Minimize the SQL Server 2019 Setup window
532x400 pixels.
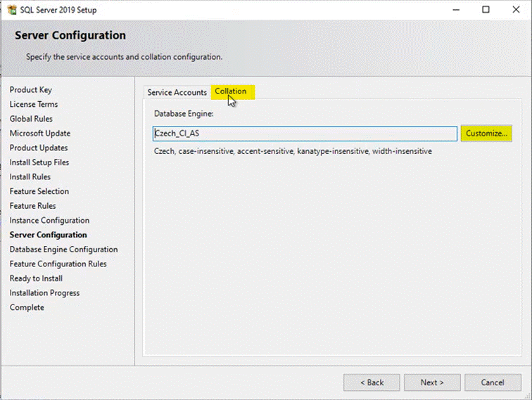pos(456,10)
